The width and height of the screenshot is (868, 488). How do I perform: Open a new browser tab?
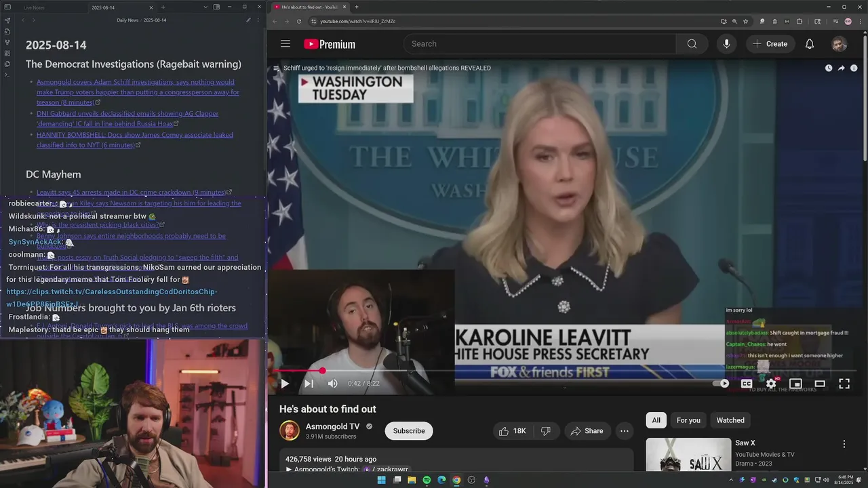pyautogui.click(x=357, y=7)
